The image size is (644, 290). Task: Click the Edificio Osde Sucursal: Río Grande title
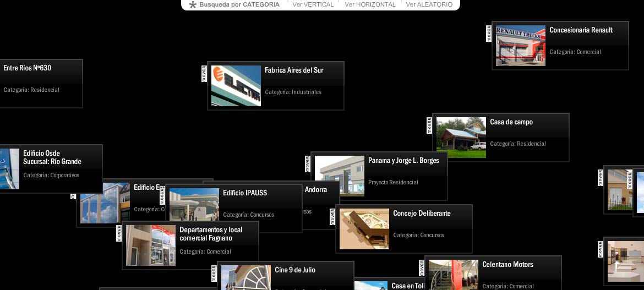pos(52,157)
